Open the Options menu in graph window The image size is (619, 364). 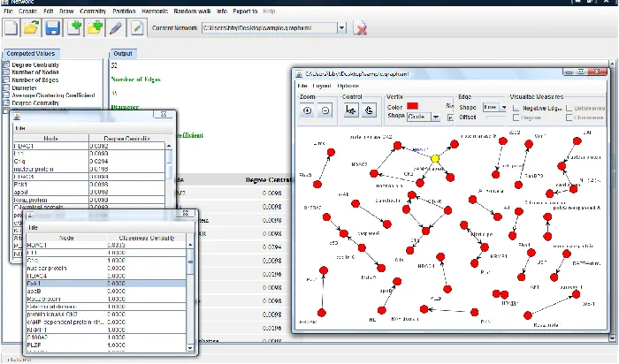click(348, 86)
